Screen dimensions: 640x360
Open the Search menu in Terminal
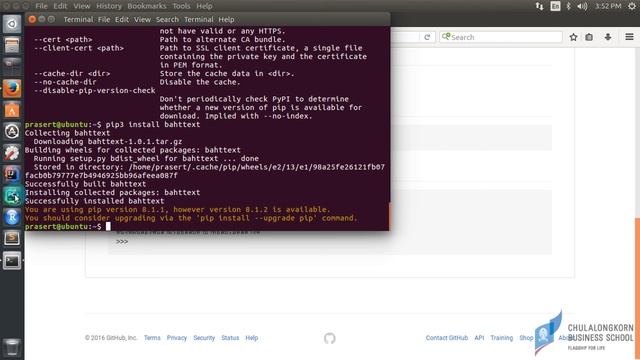167,20
